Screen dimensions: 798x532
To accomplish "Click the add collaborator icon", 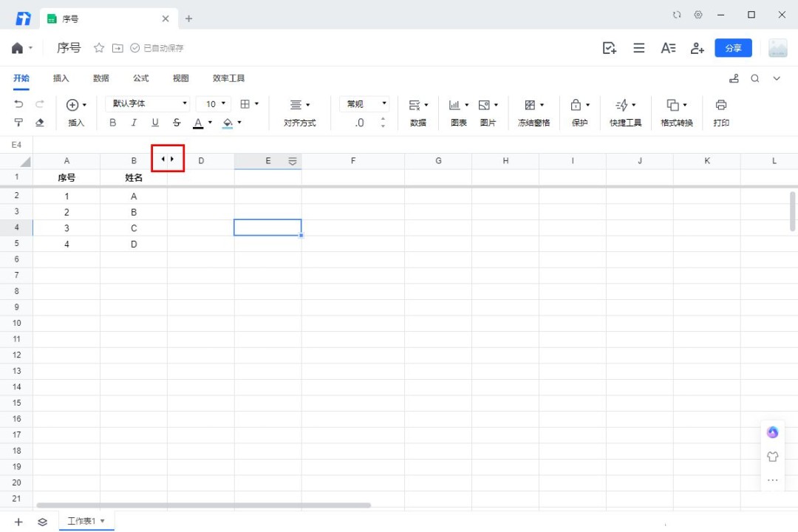I will (697, 48).
